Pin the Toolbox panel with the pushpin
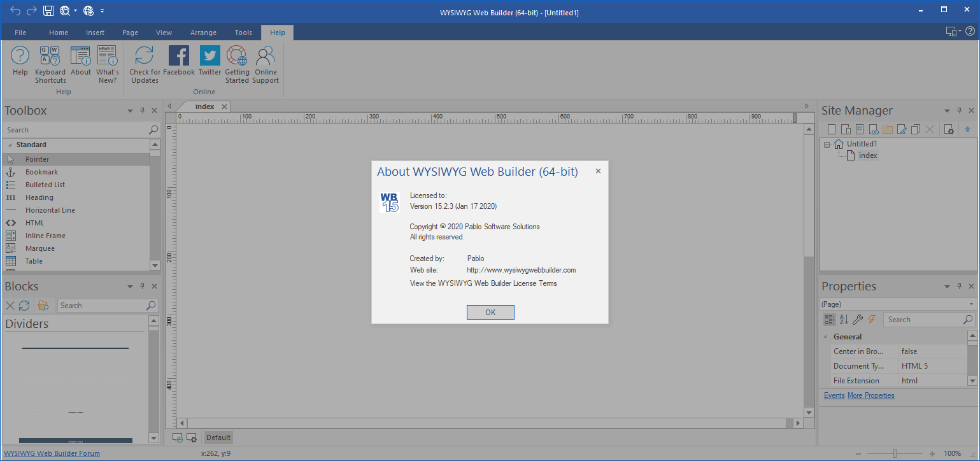980x461 pixels. pos(142,111)
